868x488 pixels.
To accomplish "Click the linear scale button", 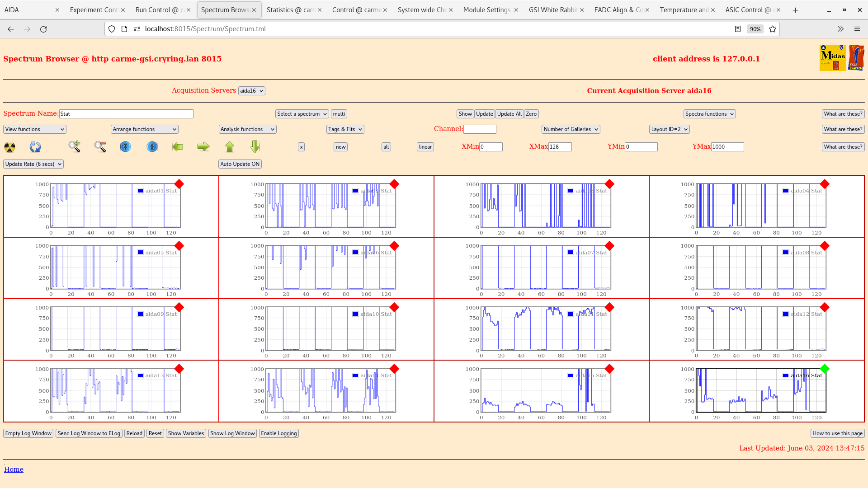I will pos(425,147).
